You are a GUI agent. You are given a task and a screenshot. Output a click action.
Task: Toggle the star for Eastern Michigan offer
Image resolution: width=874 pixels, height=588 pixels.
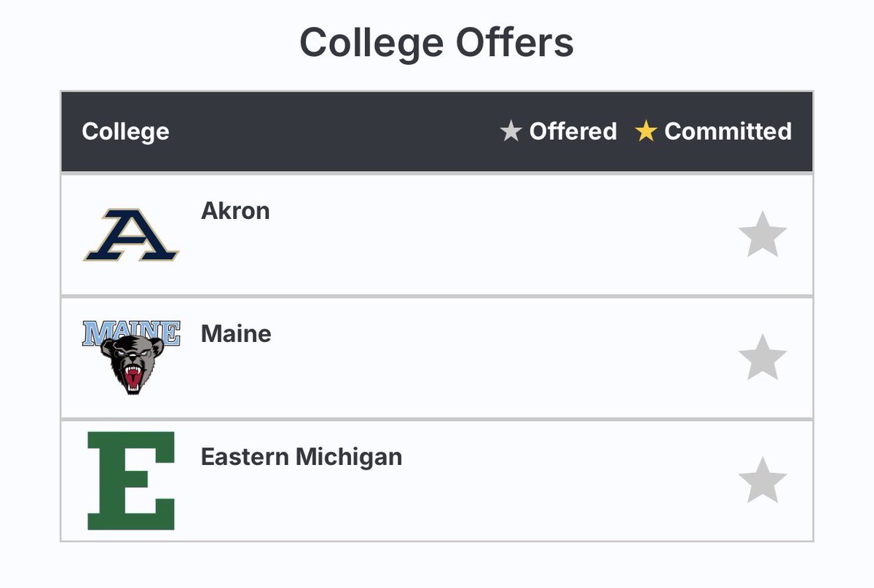[762, 480]
